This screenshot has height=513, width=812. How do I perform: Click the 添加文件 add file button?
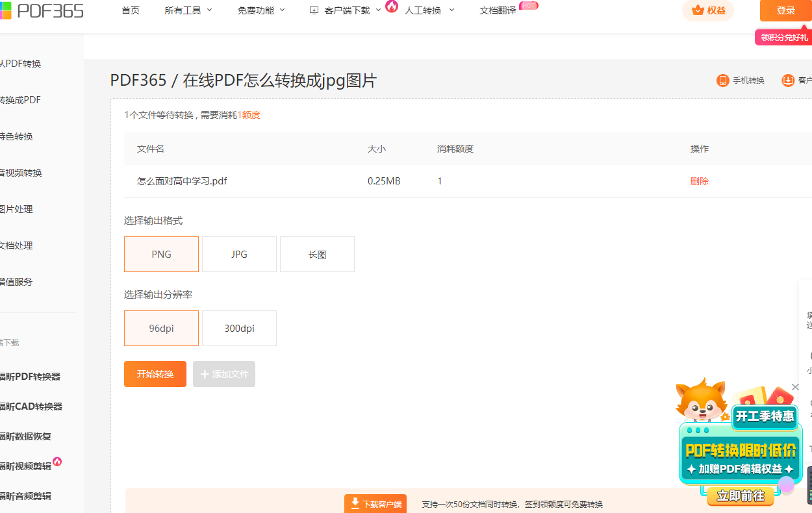224,374
